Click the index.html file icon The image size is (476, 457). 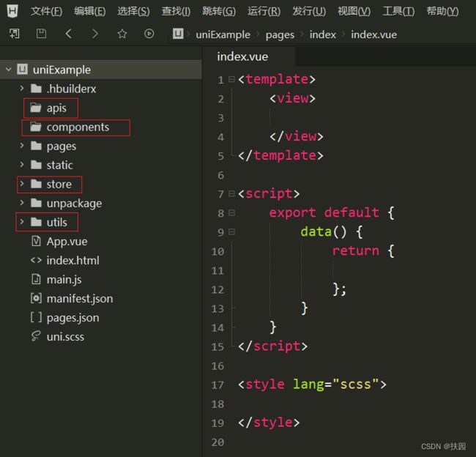(36, 260)
